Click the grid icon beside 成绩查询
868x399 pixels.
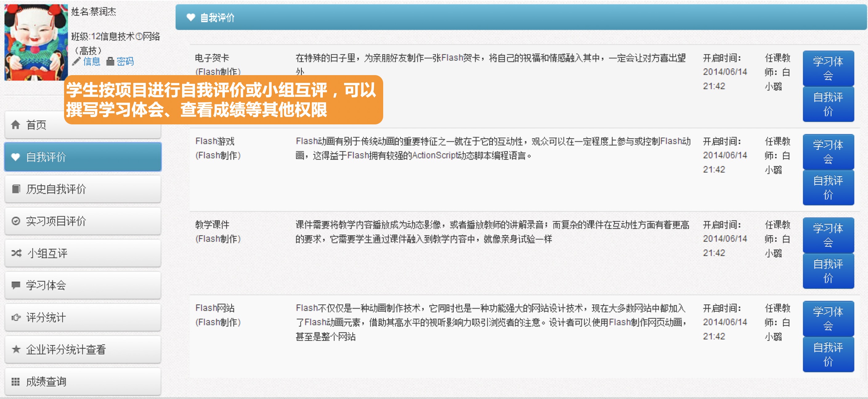pos(15,381)
